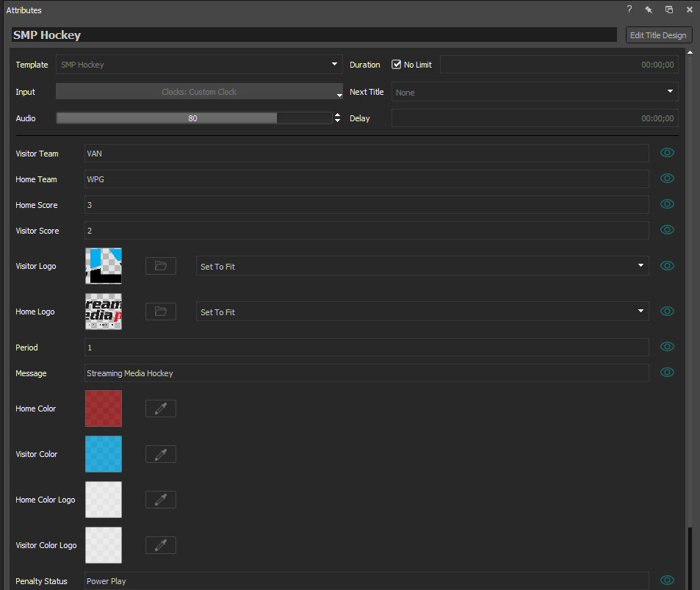700x590 pixels.
Task: Toggle Visitor Score visibility eye
Action: click(x=667, y=229)
